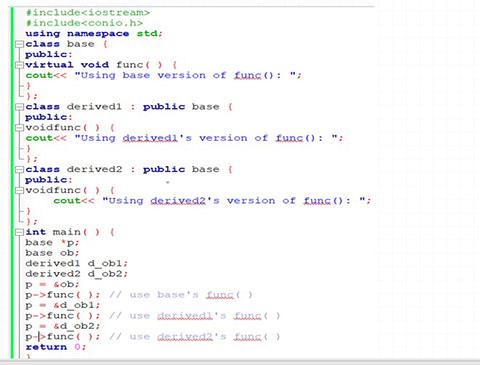
Task: Click 'public:' under class derived1
Action: 49,117
